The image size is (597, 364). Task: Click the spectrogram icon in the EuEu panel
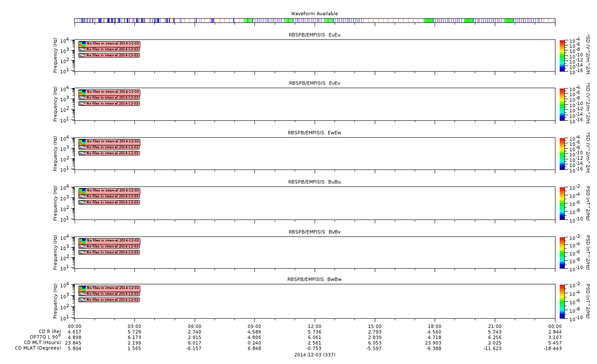click(82, 44)
